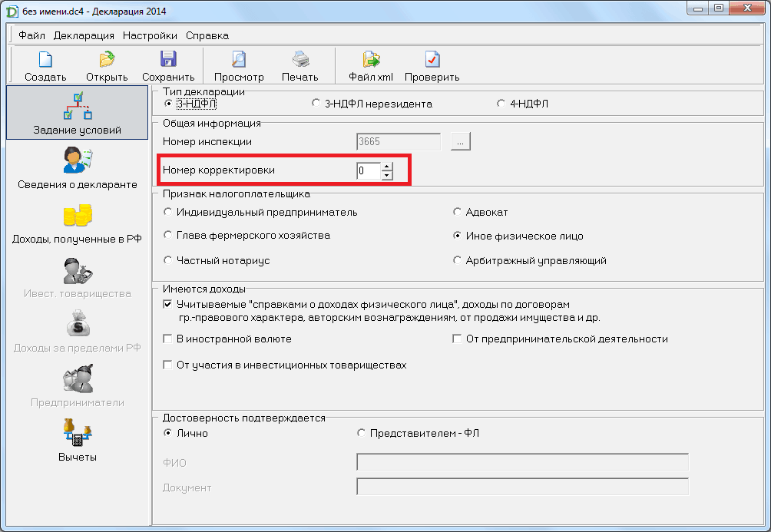The width and height of the screenshot is (771, 532).
Task: Check От предпринимательской деятельности income option
Action: pyautogui.click(x=458, y=339)
